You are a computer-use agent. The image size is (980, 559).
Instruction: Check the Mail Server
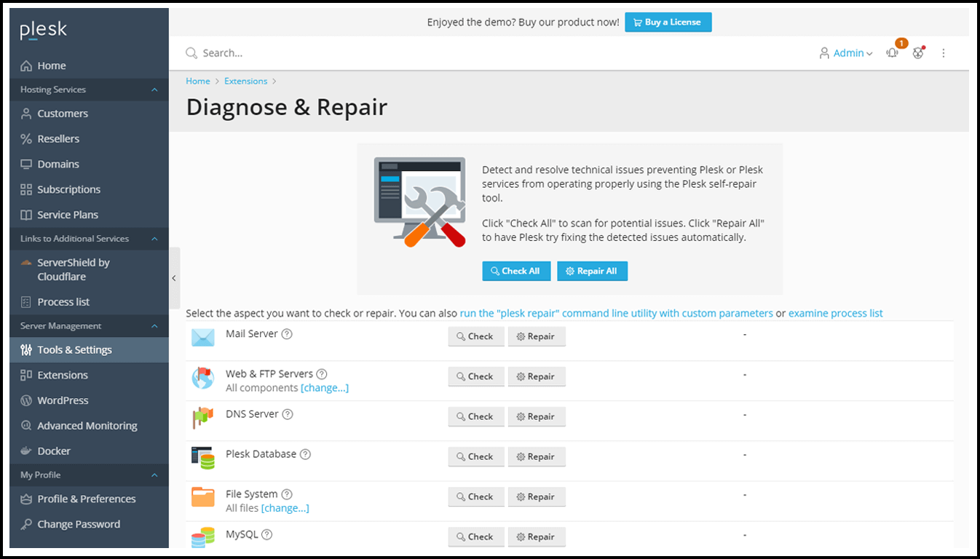tap(476, 336)
